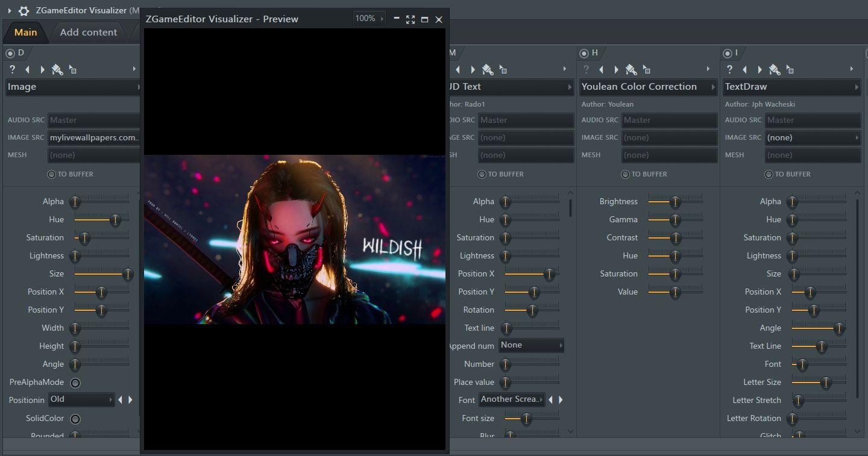Click the paint brush icon in layer D

[x=57, y=70]
